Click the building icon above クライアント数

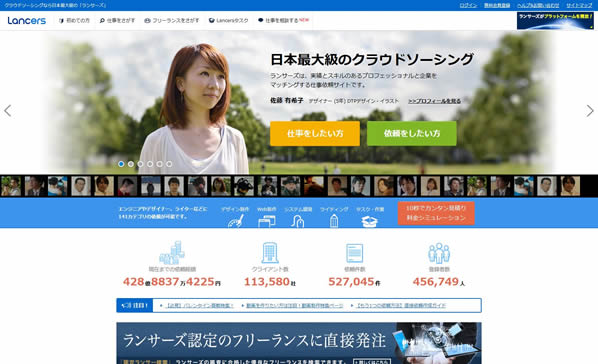click(270, 253)
